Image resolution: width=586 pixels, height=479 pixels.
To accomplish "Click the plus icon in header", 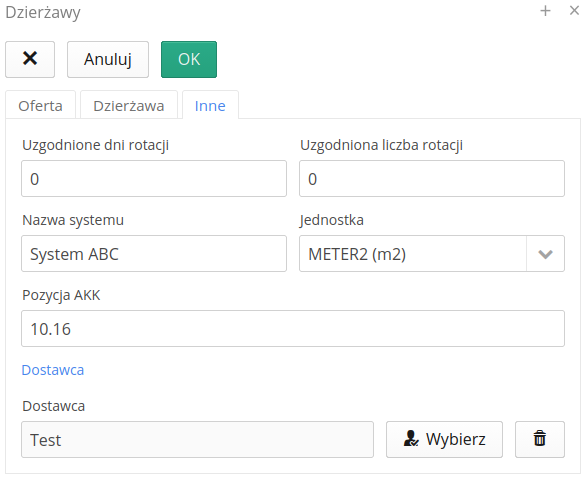I will tap(545, 11).
